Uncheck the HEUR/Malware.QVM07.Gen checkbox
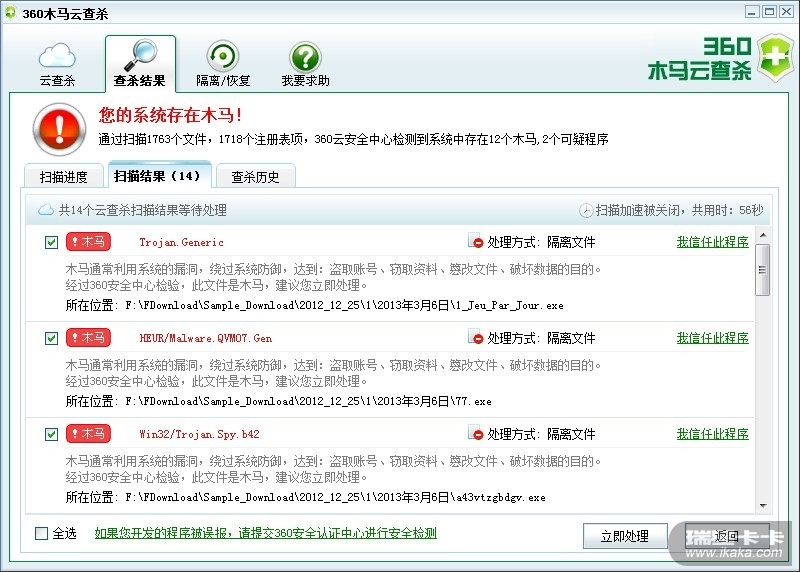This screenshot has height=572, width=800. click(x=52, y=338)
